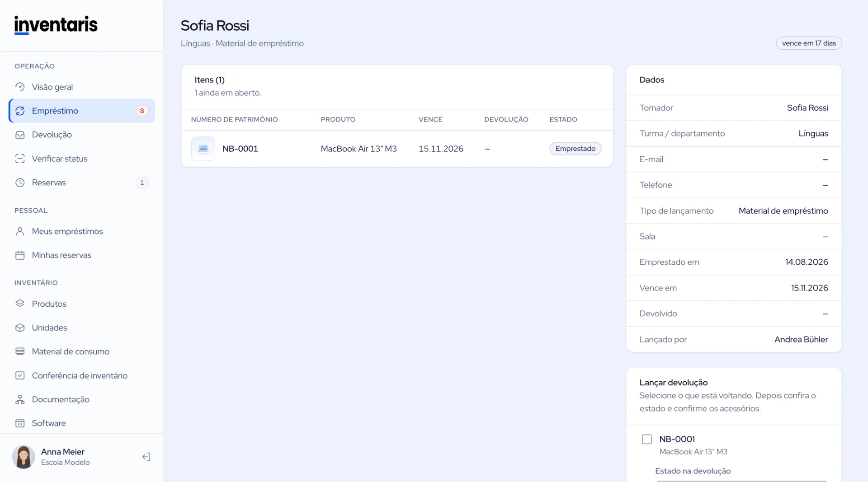The width and height of the screenshot is (868, 482).
Task: Click the ESTADO column header
Action: click(x=563, y=119)
